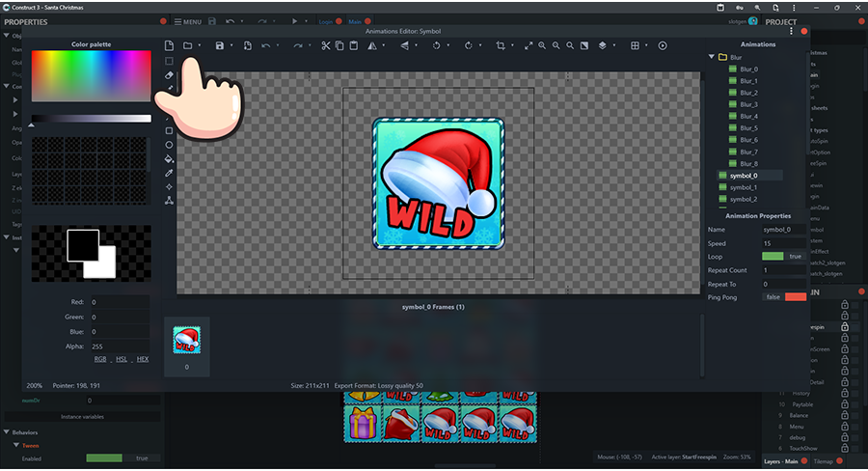The height and width of the screenshot is (471, 868).
Task: Collapse the Tween behavior section
Action: tap(16, 445)
